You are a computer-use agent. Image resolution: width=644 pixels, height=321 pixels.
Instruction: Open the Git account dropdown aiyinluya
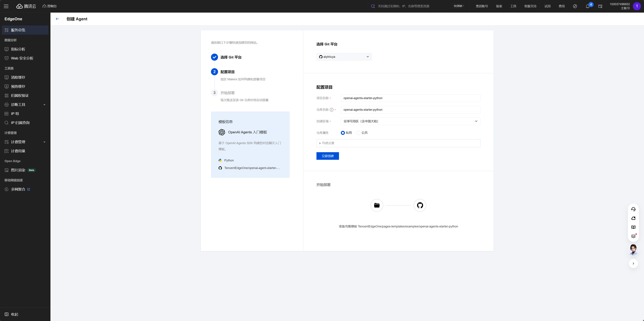(344, 57)
